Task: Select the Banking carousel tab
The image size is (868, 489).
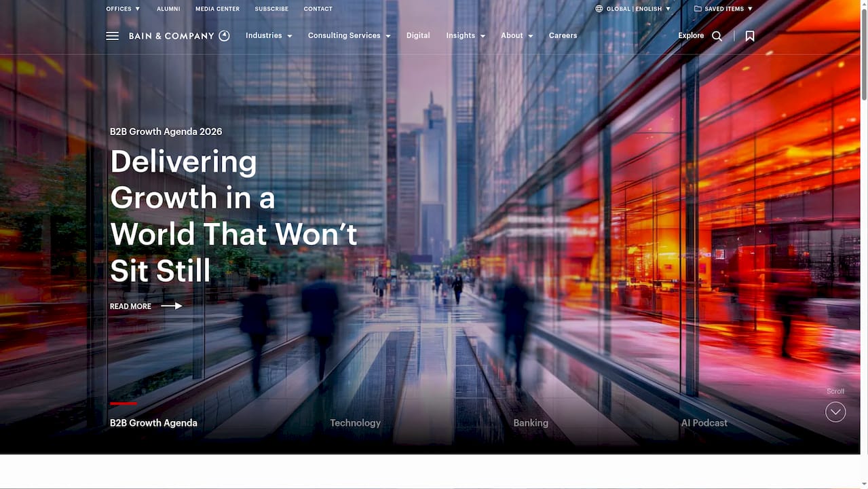Action: tap(530, 422)
